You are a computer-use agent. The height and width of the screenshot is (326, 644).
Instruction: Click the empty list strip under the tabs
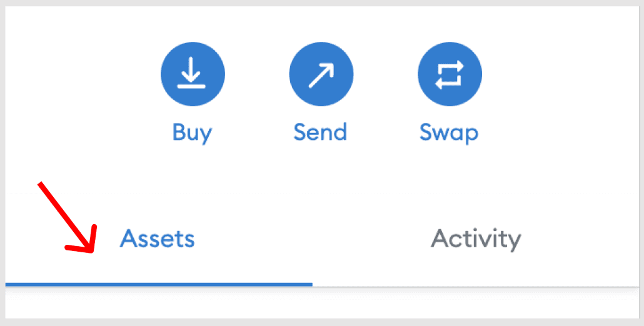pyautogui.click(x=322, y=303)
